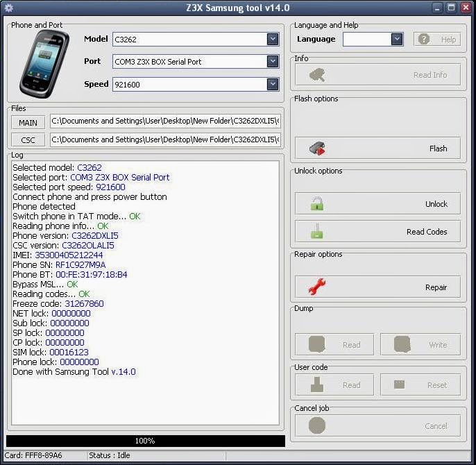
Task: Click 'CP lock: 00000000' log line
Action: click(49, 342)
